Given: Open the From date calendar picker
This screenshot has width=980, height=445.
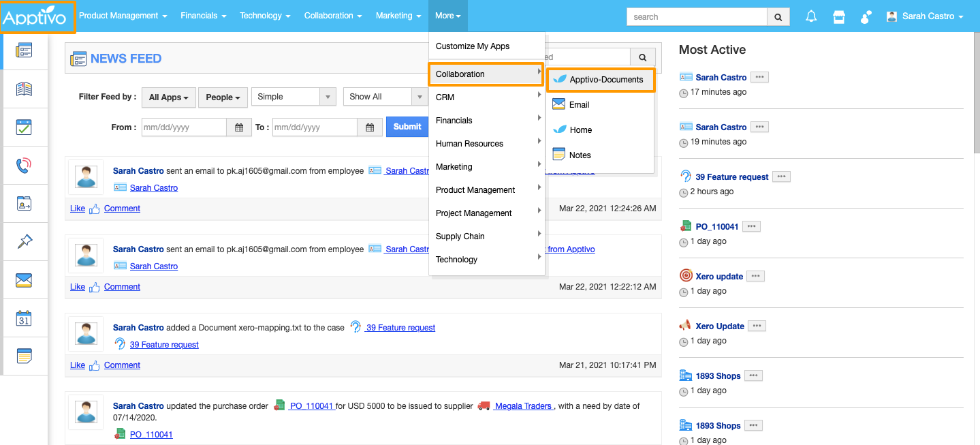Looking at the screenshot, I should (238, 127).
